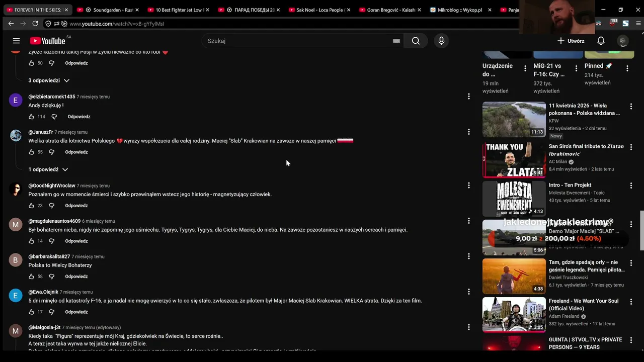Open more options for Wisła pokonana video
This screenshot has height=362, width=644.
tap(631, 107)
